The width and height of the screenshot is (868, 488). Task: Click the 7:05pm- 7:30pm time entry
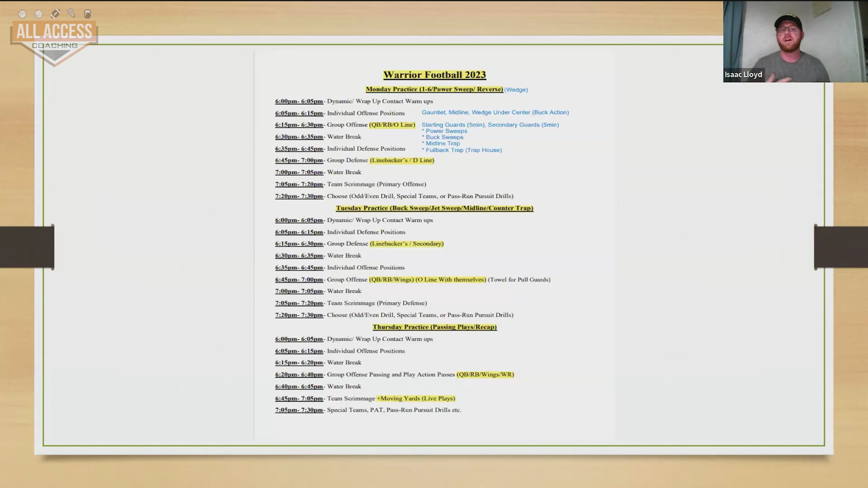click(299, 410)
